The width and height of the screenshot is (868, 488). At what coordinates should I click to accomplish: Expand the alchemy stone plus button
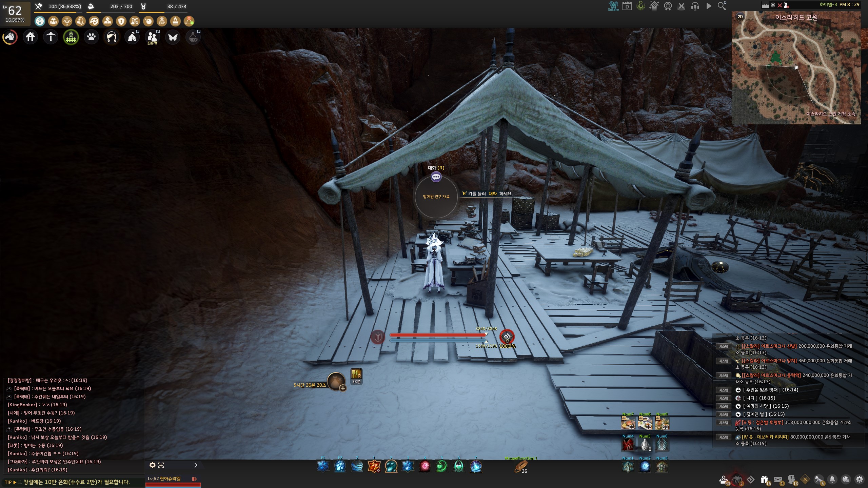(x=343, y=388)
